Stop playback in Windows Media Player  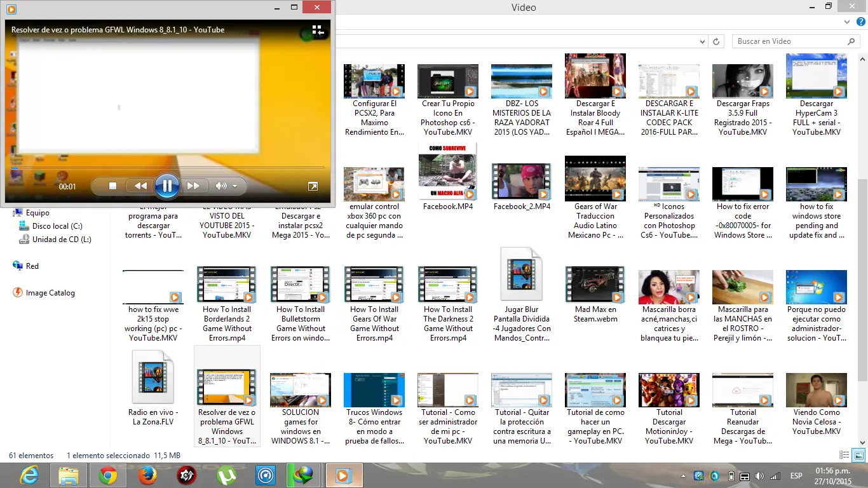point(112,186)
